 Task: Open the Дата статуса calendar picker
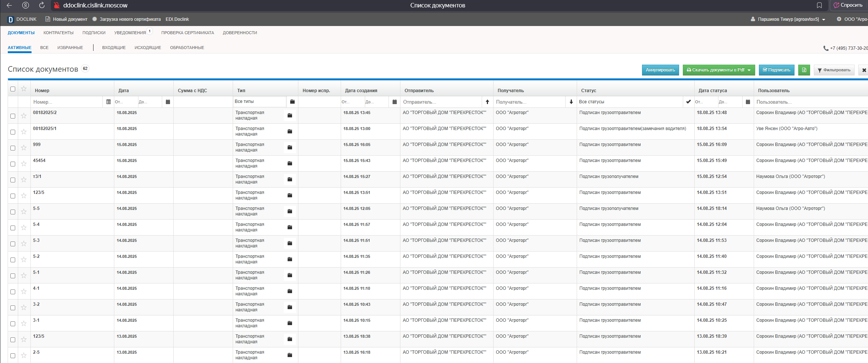[x=748, y=102]
